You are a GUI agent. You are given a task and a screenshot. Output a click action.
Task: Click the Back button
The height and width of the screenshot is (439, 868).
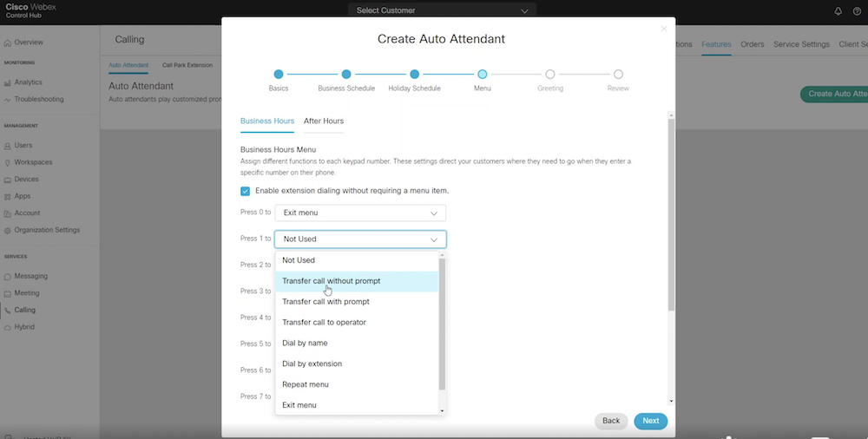(611, 422)
